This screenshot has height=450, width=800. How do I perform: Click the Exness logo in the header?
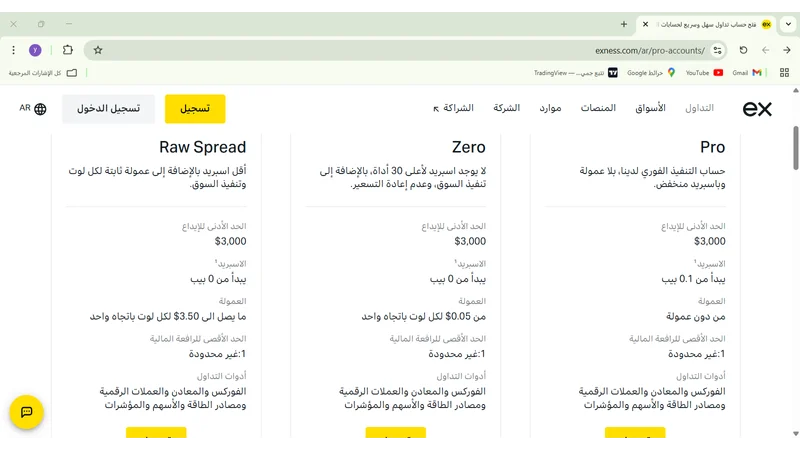[x=757, y=109]
